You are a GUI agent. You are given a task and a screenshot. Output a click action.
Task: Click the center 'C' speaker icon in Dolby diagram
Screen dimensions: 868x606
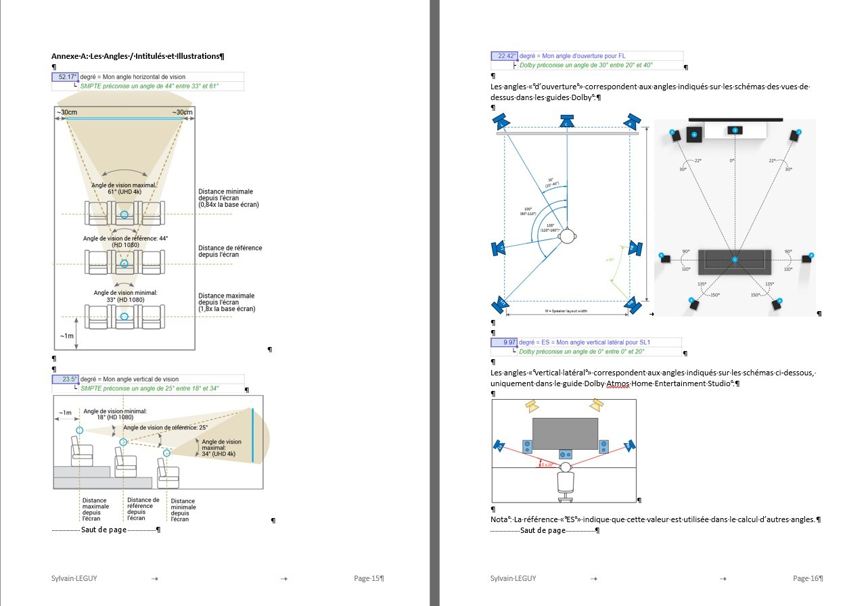click(566, 122)
